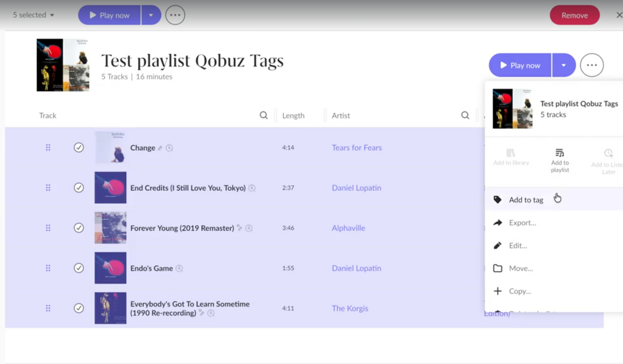The width and height of the screenshot is (623, 364).
Task: Click the red Remove button
Action: [x=575, y=15]
